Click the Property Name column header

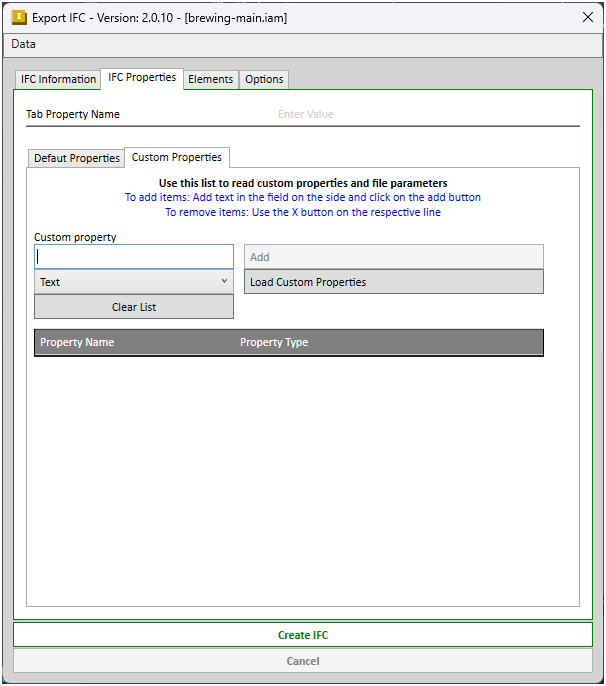(x=77, y=342)
